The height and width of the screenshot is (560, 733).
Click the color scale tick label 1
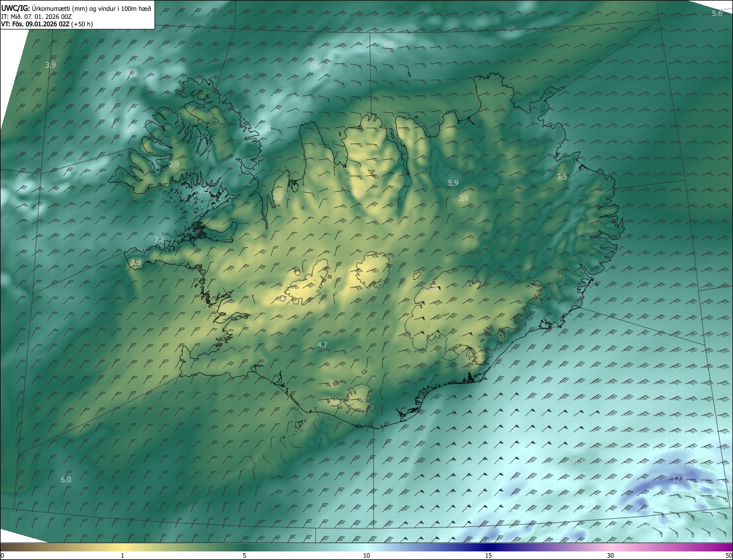tap(123, 556)
